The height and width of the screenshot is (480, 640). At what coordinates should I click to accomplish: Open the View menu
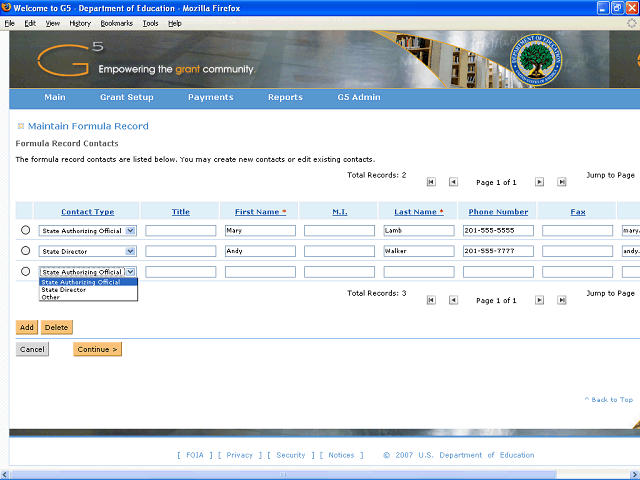tap(53, 23)
